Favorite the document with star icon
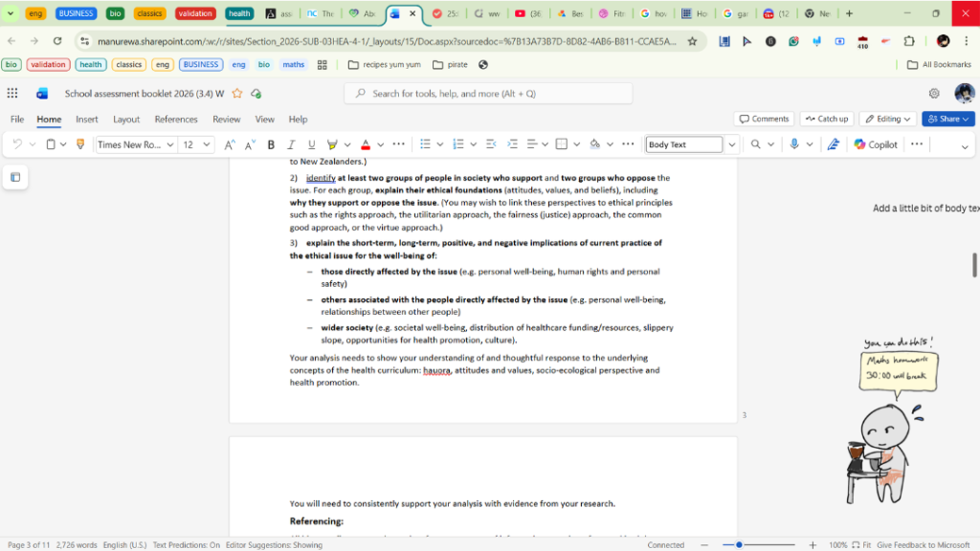This screenshot has height=551, width=980. point(237,93)
